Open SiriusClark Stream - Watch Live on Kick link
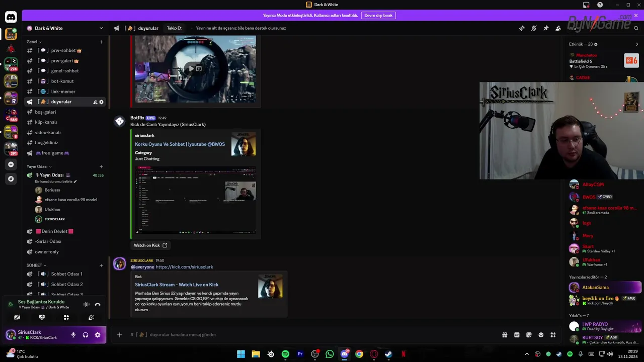The image size is (644, 362). tap(177, 285)
